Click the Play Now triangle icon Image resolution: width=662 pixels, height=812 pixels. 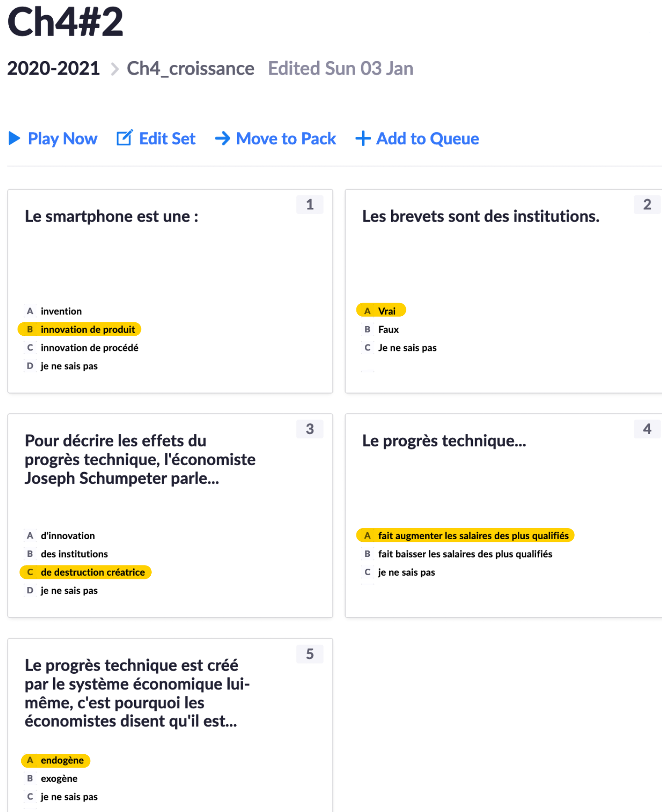coord(14,138)
